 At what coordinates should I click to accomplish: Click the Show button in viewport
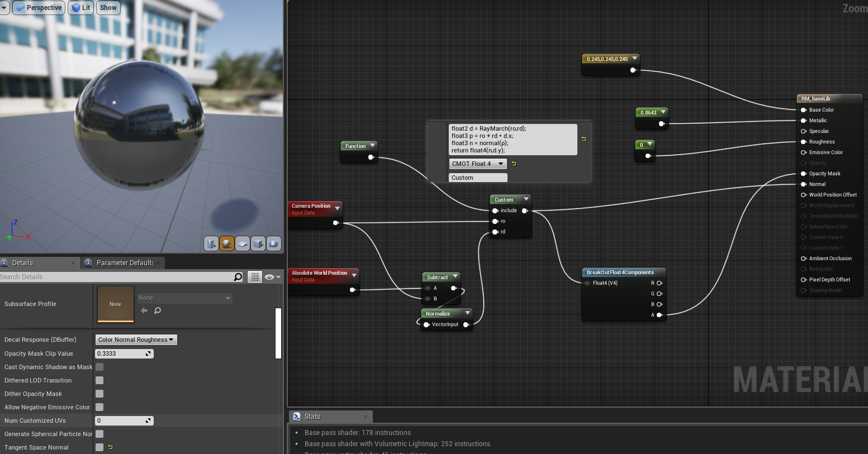[x=108, y=7]
